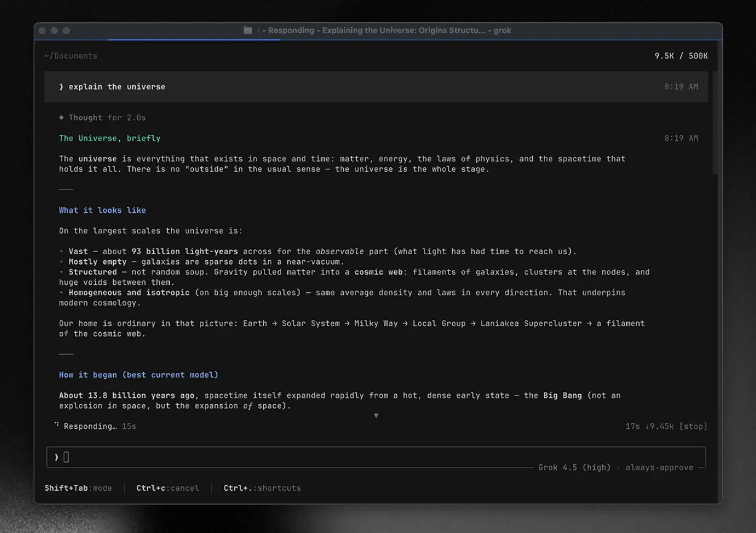Click the '9.5K / 500K' token counter
This screenshot has width=756, height=533.
pyautogui.click(x=681, y=56)
